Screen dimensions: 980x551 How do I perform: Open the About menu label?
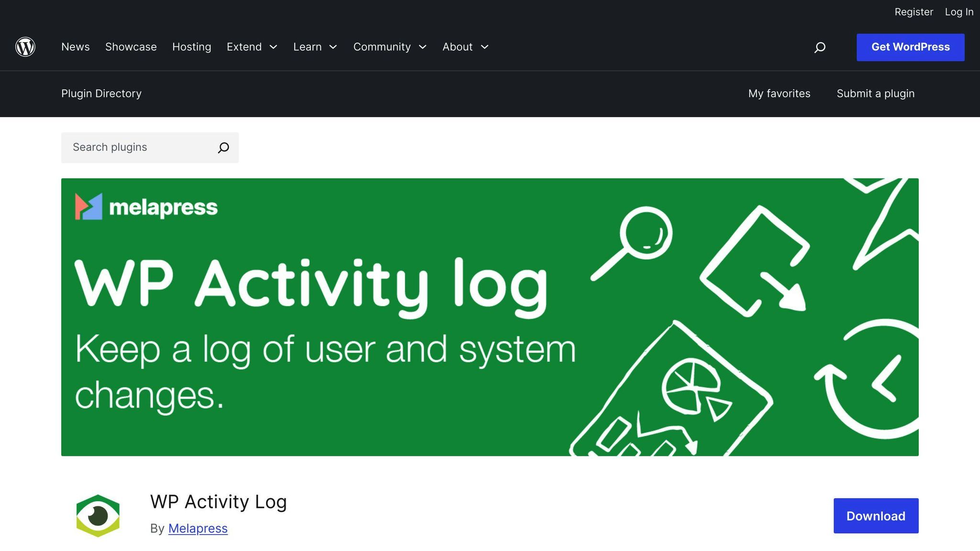(457, 47)
